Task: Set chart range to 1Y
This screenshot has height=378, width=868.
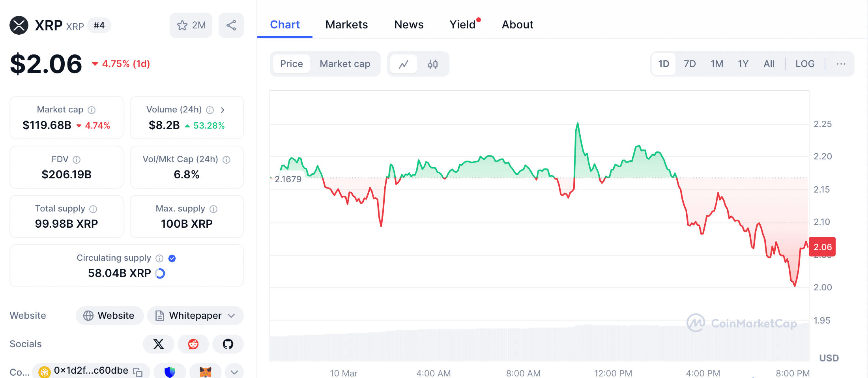Action: click(x=743, y=64)
